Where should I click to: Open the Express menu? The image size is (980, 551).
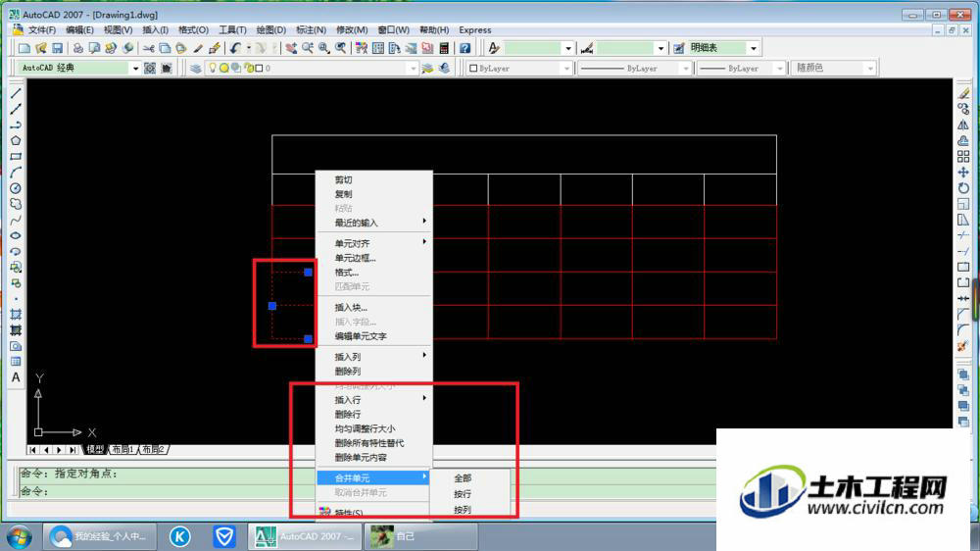tap(475, 30)
